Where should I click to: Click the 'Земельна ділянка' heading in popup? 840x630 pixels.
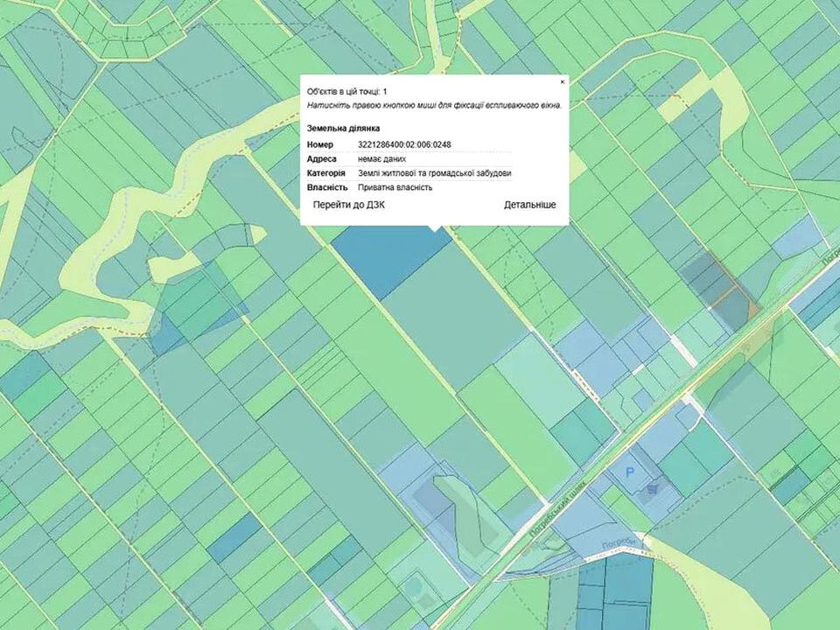point(343,128)
